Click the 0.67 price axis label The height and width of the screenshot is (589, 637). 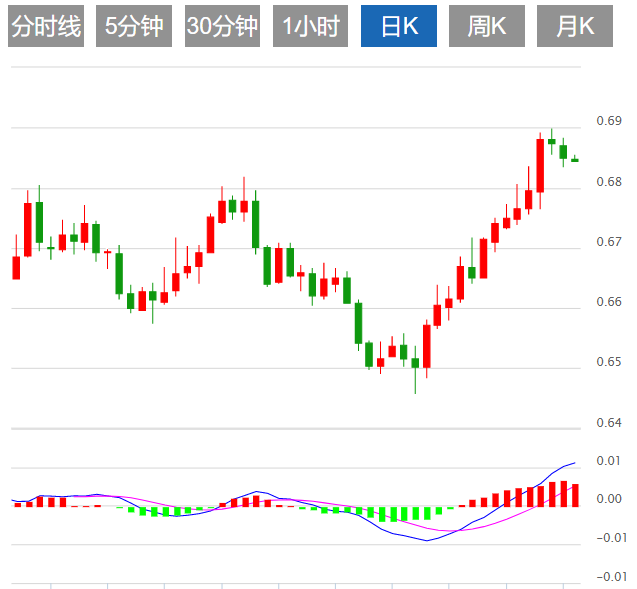609,242
